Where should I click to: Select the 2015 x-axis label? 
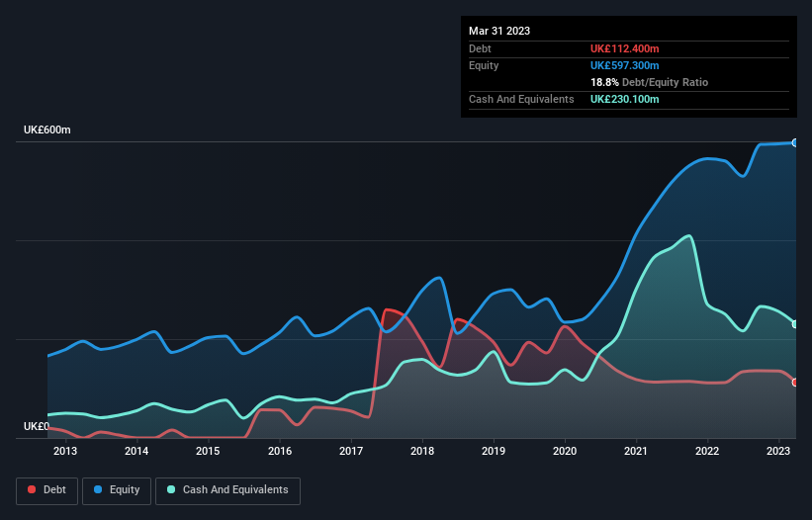208,451
